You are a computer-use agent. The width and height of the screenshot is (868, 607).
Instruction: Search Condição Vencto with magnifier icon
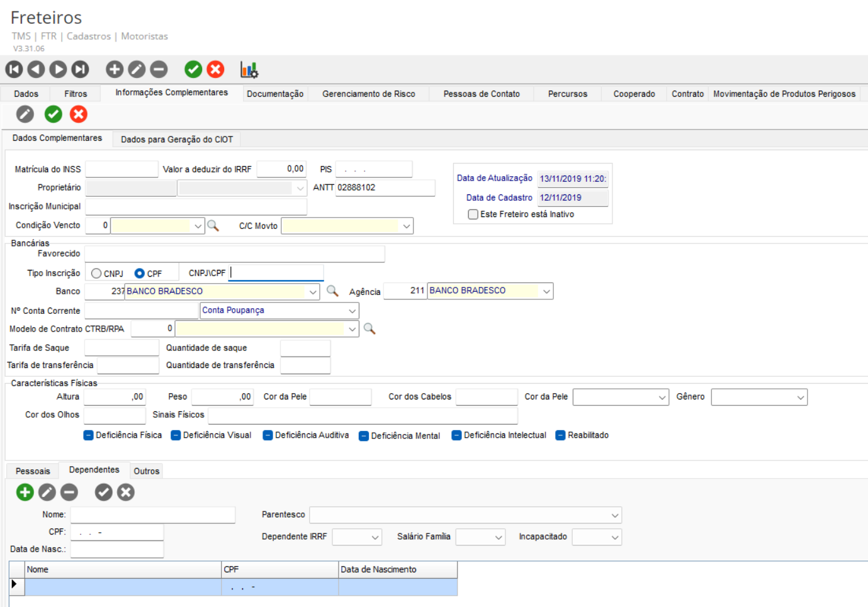pos(213,226)
